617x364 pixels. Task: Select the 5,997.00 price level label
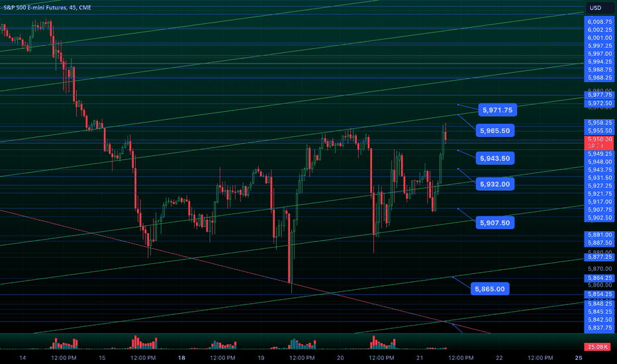coord(600,54)
